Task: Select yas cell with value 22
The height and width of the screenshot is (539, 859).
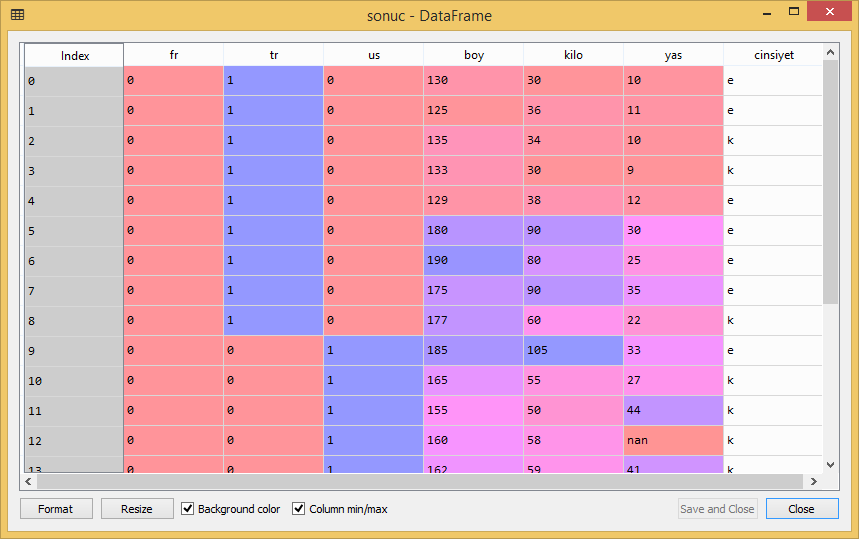Action: coord(673,320)
